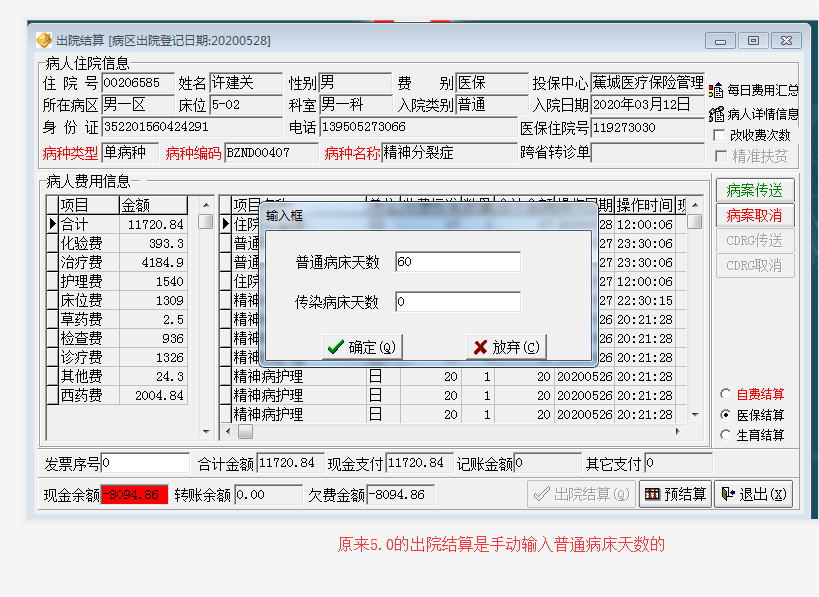This screenshot has width=819, height=597.
Task: Open 病人详情信息 icon
Action: (716, 114)
